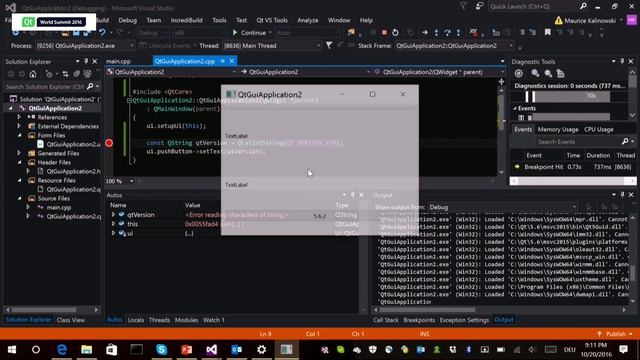Click the Diagnostic Tools settings gear icon
The height and width of the screenshot is (360, 640).
[x=518, y=73]
